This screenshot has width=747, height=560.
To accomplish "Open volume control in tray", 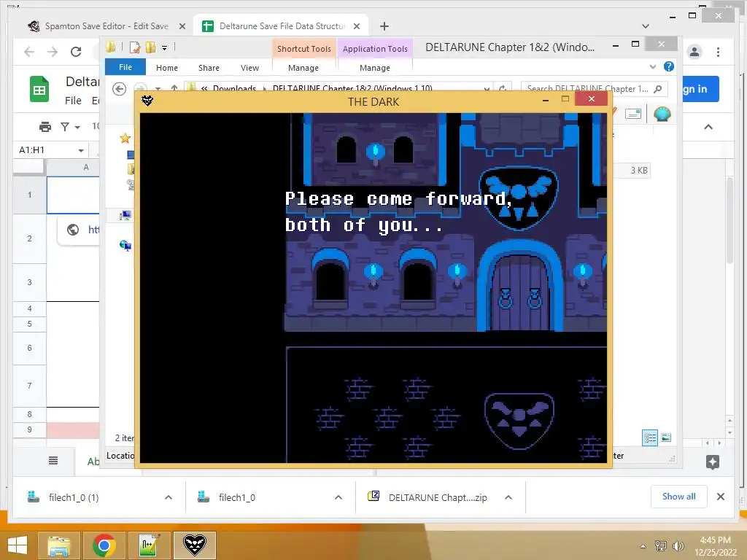I will click(678, 545).
